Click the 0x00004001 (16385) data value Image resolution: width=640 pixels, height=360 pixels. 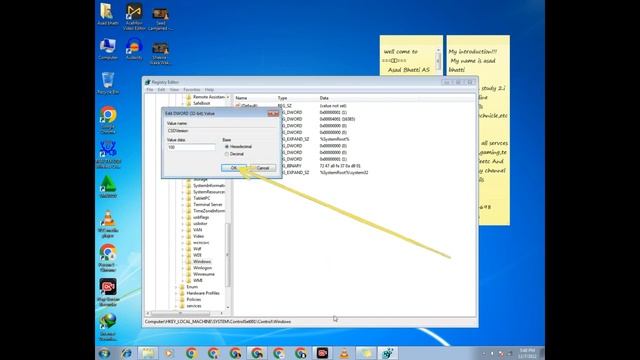tap(337, 119)
